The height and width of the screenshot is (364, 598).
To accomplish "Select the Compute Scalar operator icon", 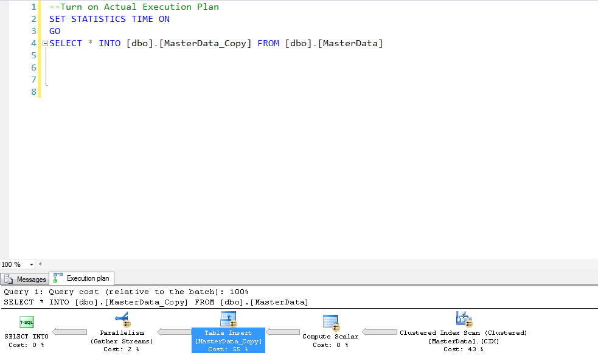I will [x=330, y=322].
